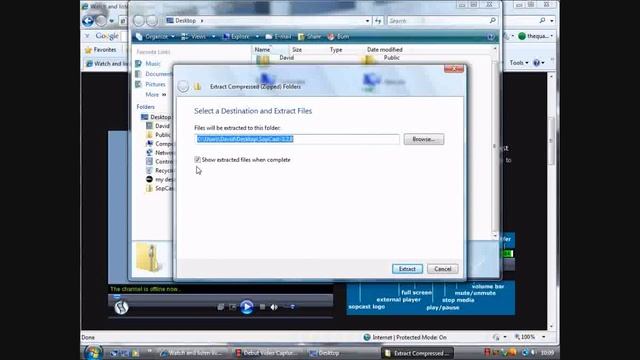This screenshot has height=360, width=640.
Task: Click the Windows Start orb
Action: (93, 352)
